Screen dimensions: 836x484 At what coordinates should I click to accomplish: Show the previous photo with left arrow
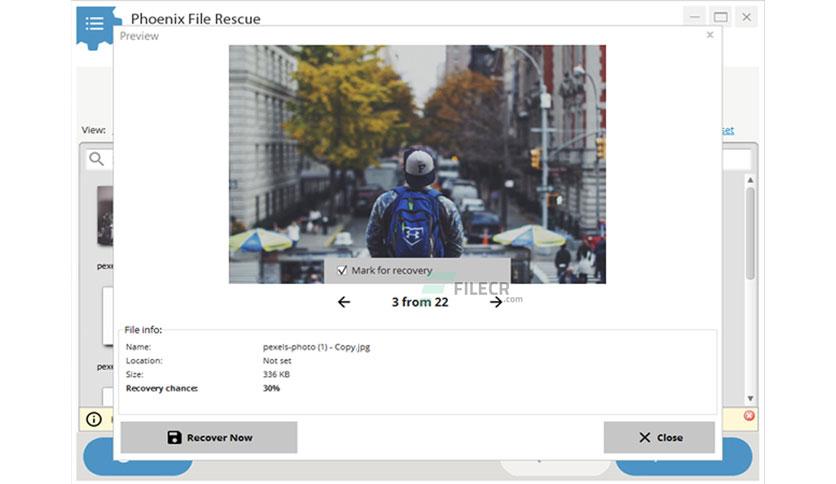[x=344, y=302]
